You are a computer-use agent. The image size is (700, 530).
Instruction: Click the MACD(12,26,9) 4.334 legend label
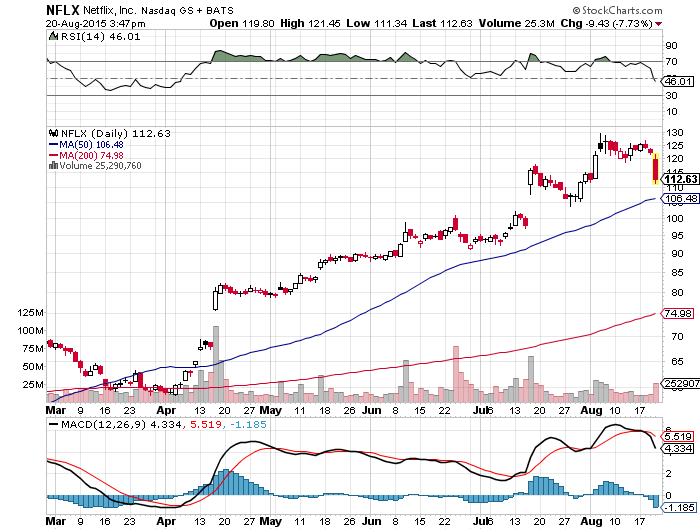pos(121,425)
